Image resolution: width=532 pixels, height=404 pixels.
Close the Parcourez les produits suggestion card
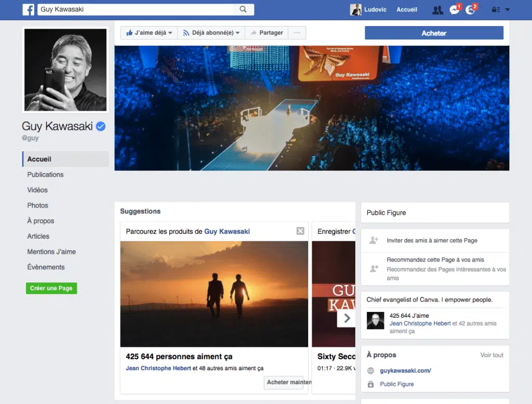300,231
